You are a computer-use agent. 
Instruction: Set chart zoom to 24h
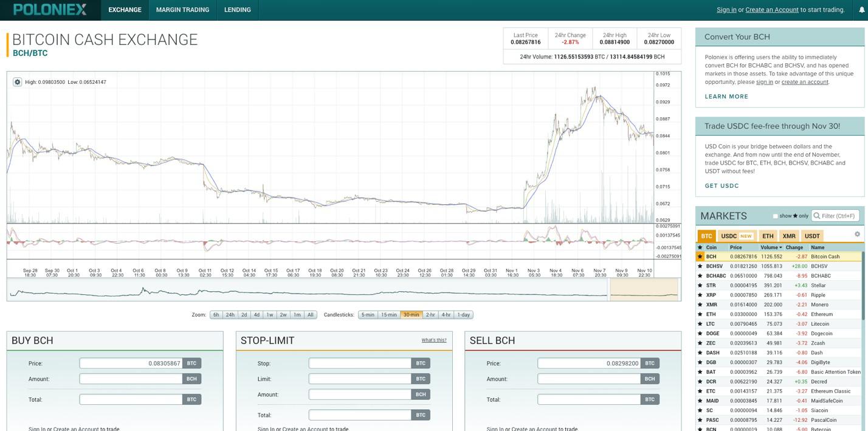pyautogui.click(x=230, y=315)
